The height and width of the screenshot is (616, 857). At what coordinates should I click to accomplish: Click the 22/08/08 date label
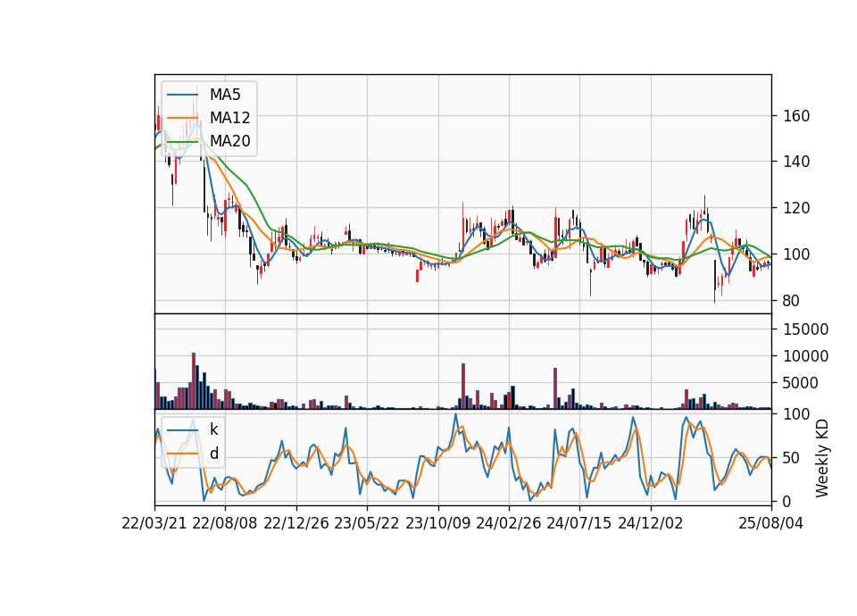click(x=225, y=523)
